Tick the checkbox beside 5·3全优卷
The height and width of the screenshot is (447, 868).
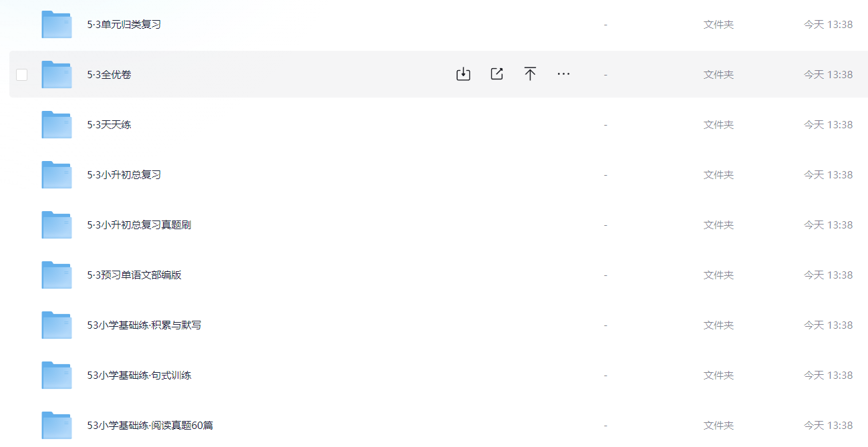coord(22,75)
